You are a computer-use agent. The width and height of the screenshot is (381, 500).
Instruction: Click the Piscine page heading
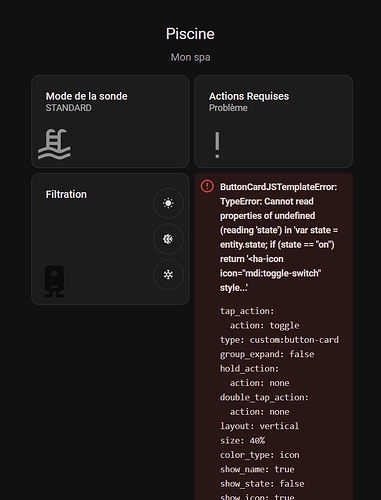[190, 34]
